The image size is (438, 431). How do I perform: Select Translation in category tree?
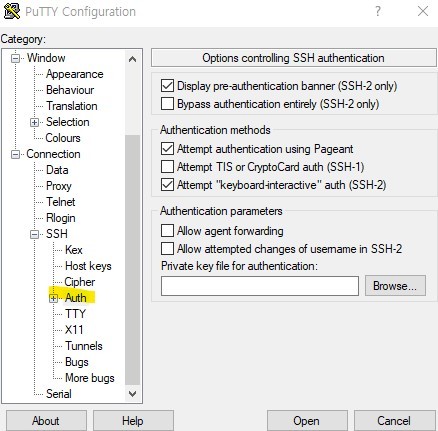tap(72, 106)
